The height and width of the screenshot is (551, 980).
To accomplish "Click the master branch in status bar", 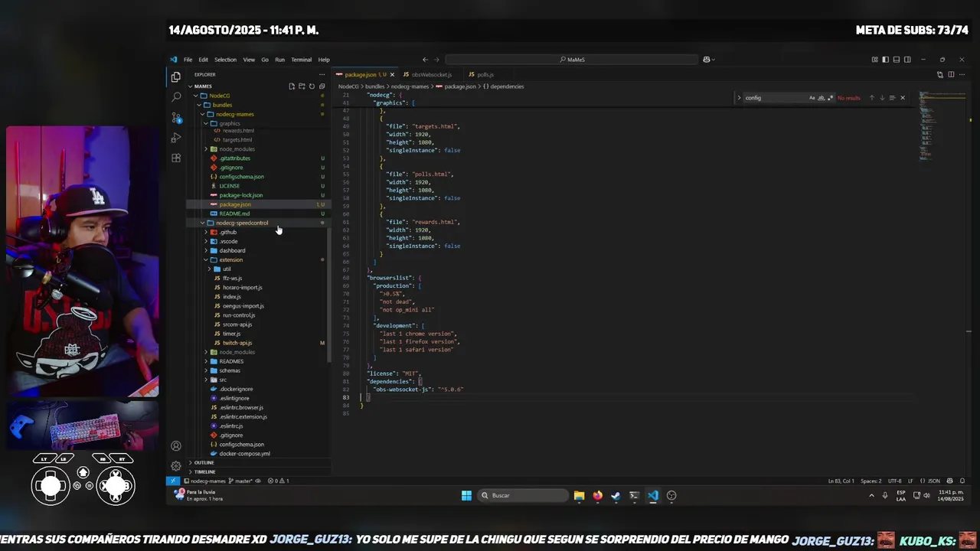I will point(240,481).
